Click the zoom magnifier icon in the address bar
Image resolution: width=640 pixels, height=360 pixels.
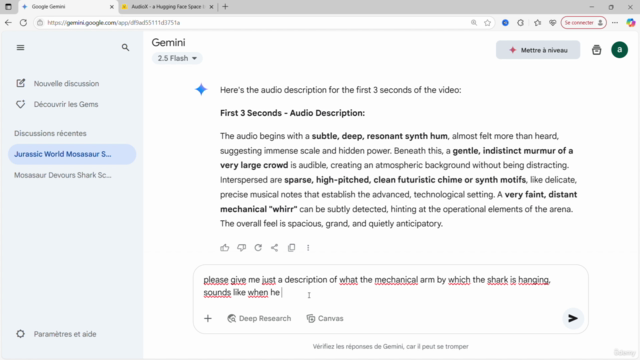point(473,22)
